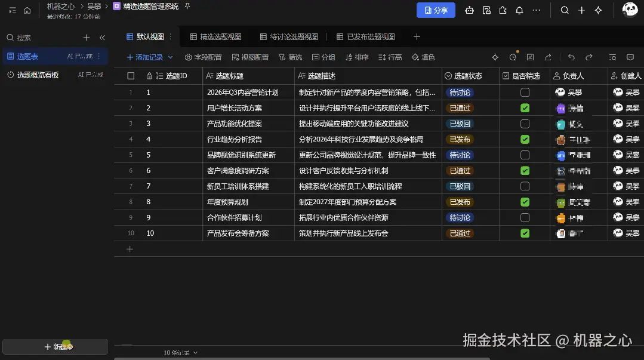Uncheck 是否精选 for 用户增长活动方案
The height and width of the screenshot is (360, 644).
(x=525, y=108)
